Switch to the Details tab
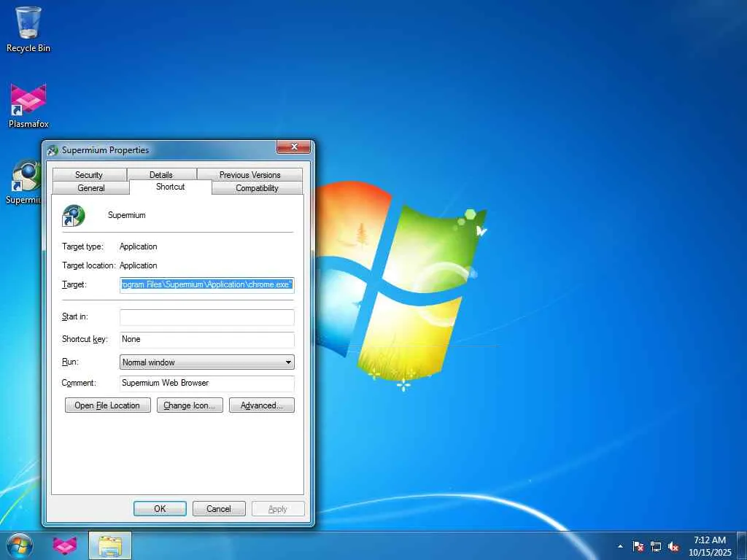 coord(161,175)
